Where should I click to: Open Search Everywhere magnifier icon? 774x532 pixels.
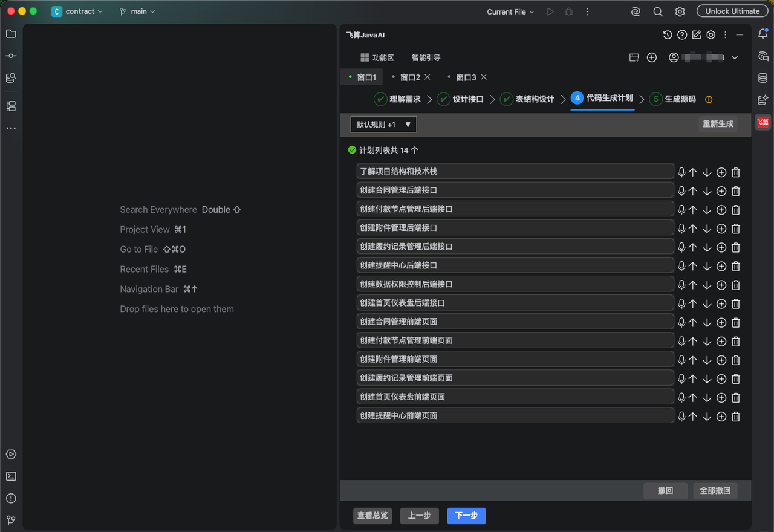point(658,11)
